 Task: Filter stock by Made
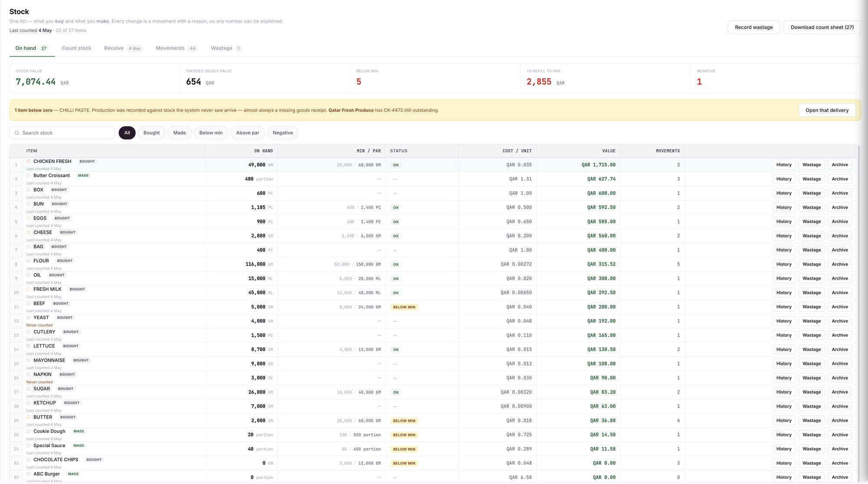pos(179,133)
